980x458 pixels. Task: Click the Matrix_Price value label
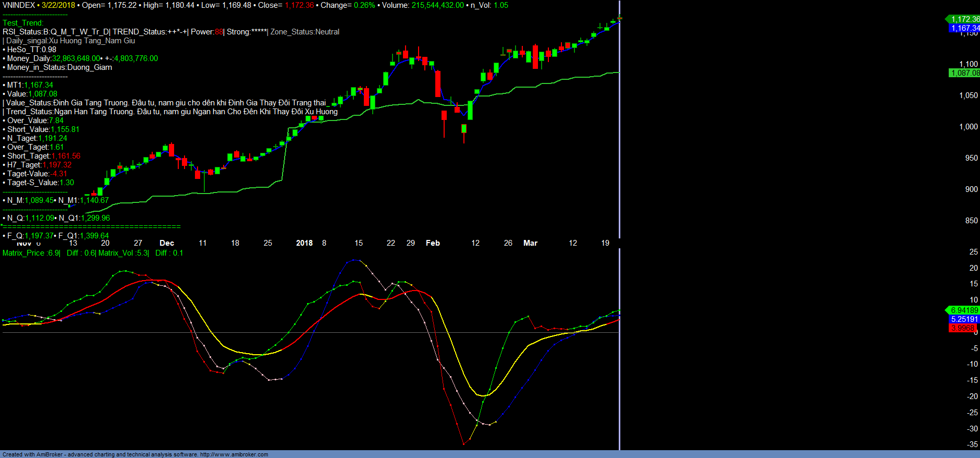31,253
